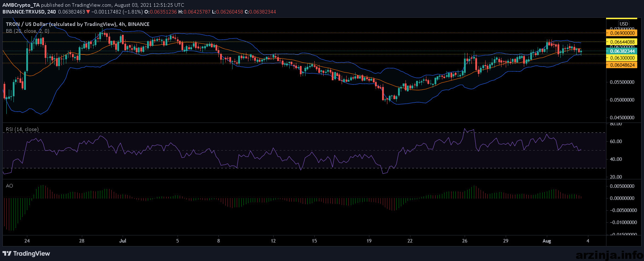This screenshot has height=261, width=644.
Task: Click the current price label 0.06382344
Action: coord(622,51)
